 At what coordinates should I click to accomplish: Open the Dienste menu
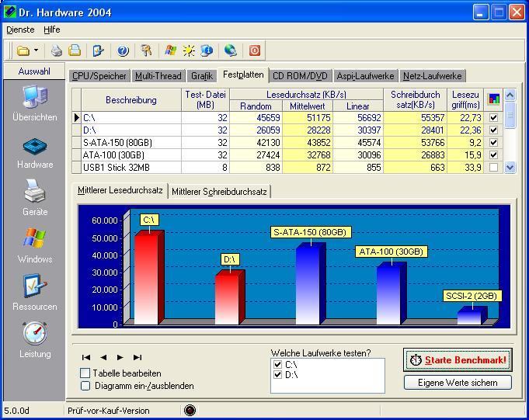[x=20, y=30]
